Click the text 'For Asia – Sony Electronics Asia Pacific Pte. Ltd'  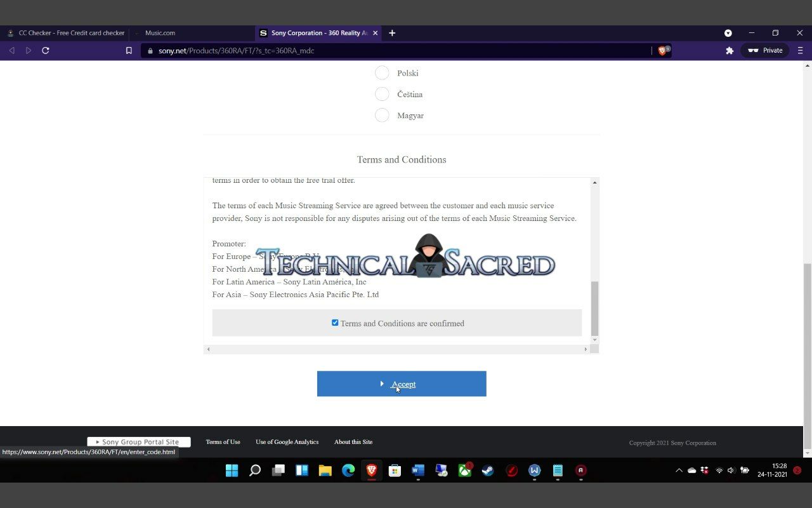tap(296, 295)
